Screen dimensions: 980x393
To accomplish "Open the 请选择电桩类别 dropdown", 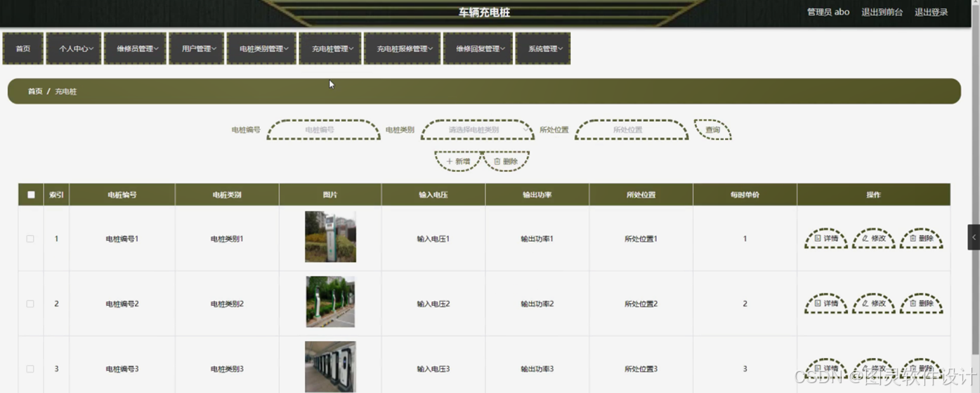I will tap(477, 130).
